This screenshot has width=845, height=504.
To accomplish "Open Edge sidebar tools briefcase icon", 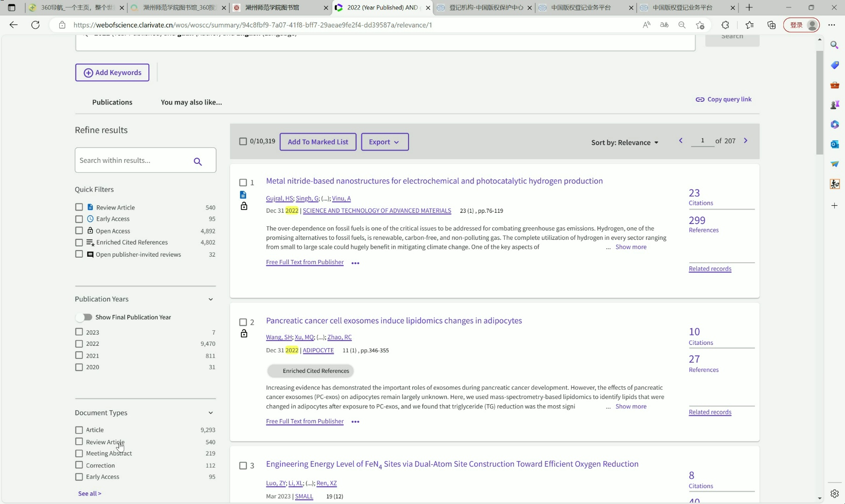I will (x=835, y=85).
